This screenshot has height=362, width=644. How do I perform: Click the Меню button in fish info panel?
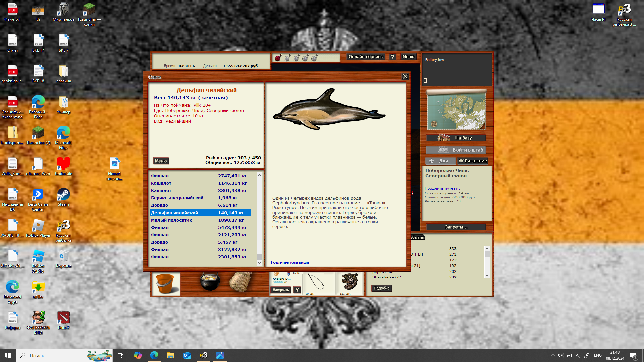click(161, 161)
